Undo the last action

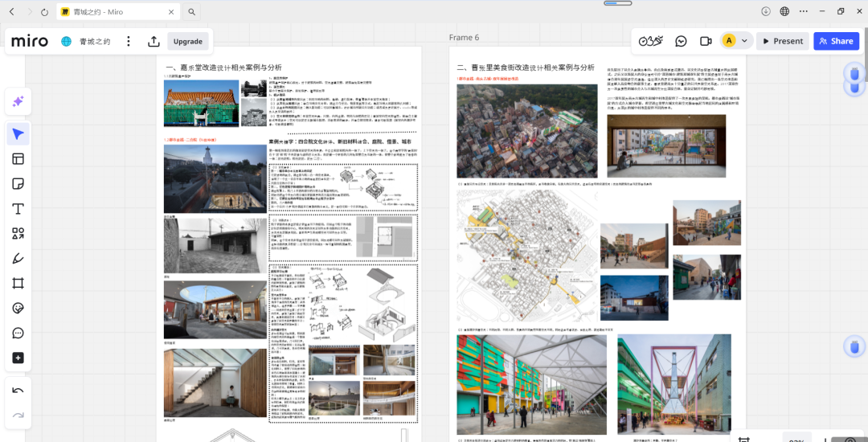tap(18, 391)
